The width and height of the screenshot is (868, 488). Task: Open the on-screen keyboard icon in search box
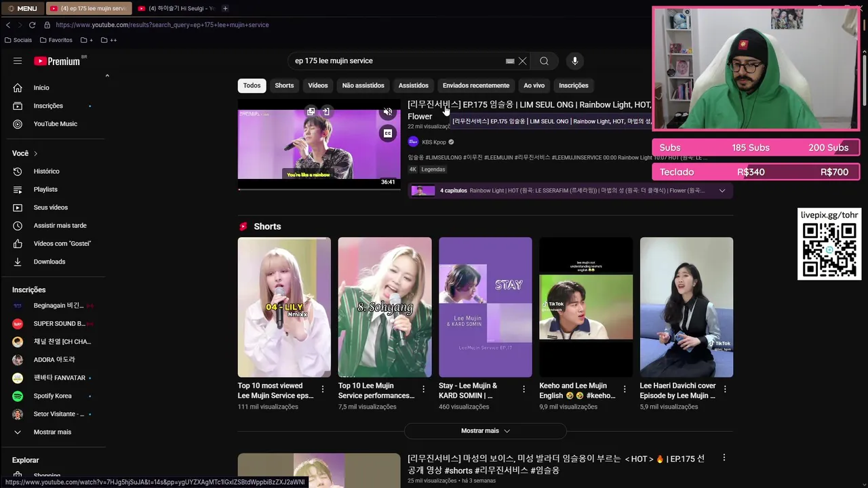click(510, 61)
